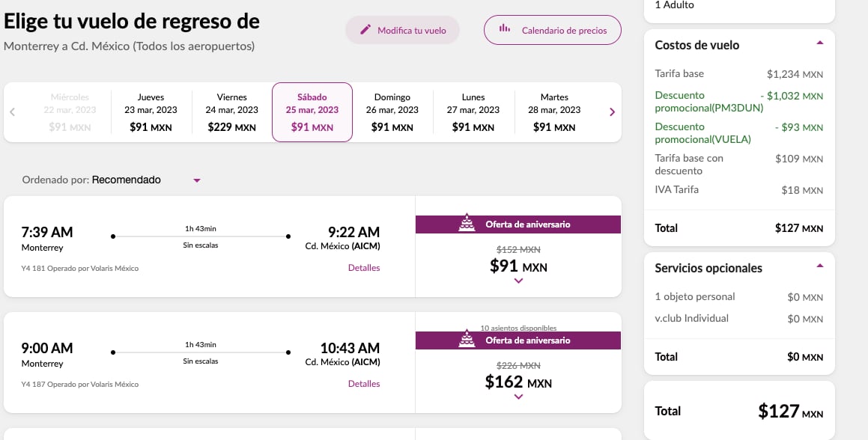Screen dimensions: 868x440
Task: Click the anniversary cake icon on the 9:00 AM flight
Action: [467, 340]
